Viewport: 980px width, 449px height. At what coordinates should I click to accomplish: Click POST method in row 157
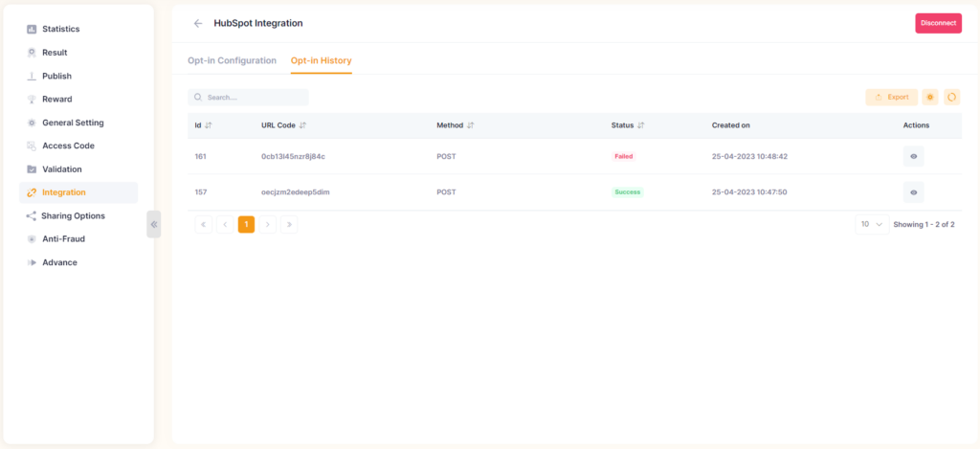pos(446,192)
